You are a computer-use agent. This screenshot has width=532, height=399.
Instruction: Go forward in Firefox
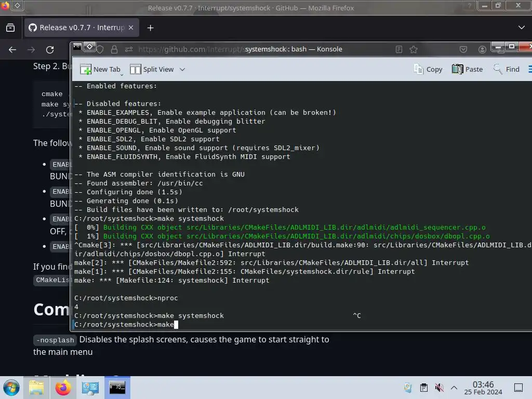pyautogui.click(x=31, y=50)
